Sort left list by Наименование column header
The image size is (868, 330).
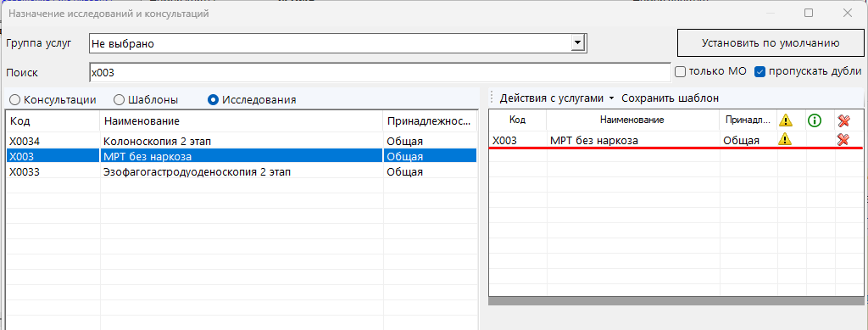pyautogui.click(x=242, y=121)
